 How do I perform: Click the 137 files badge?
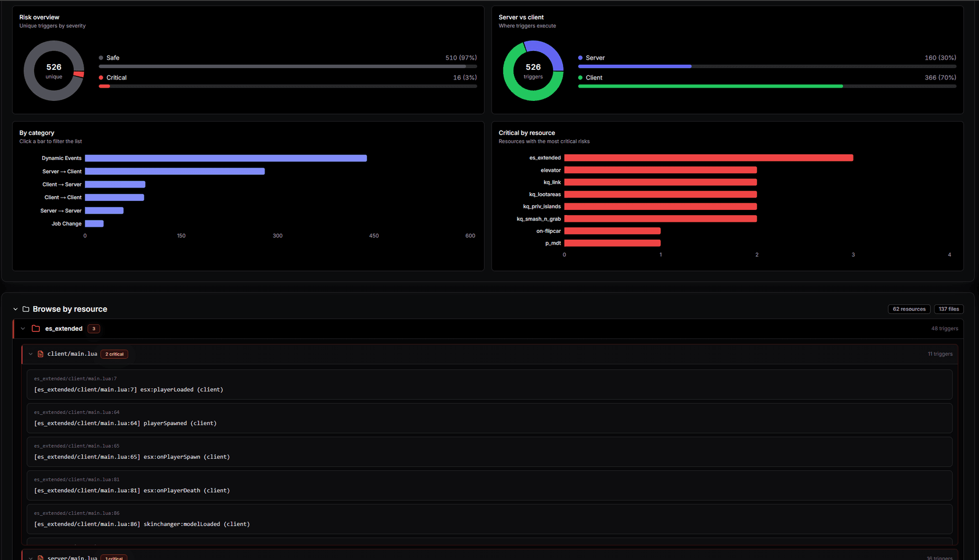click(949, 309)
